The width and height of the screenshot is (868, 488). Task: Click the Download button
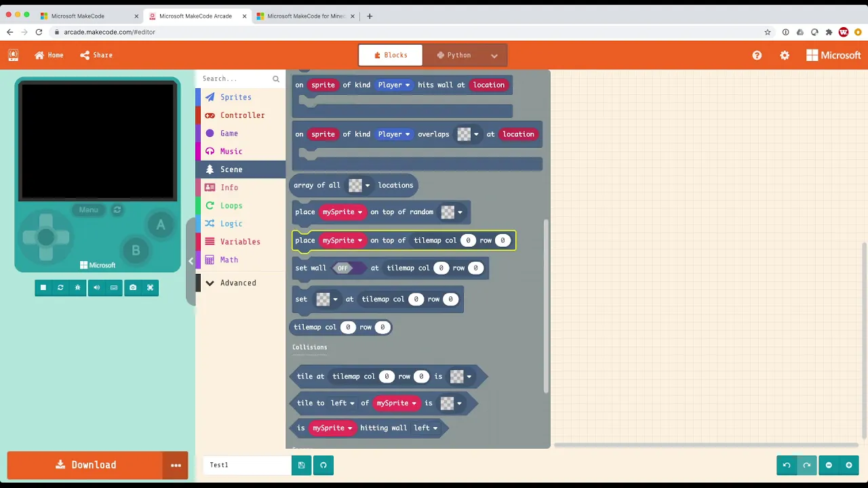point(85,465)
